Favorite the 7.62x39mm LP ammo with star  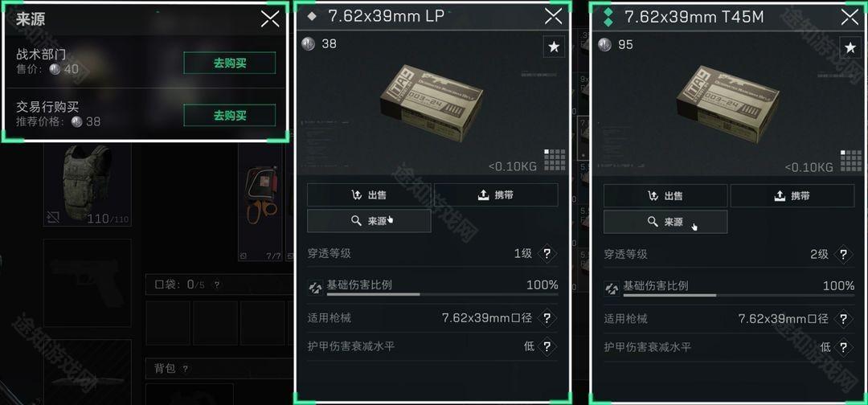click(554, 47)
